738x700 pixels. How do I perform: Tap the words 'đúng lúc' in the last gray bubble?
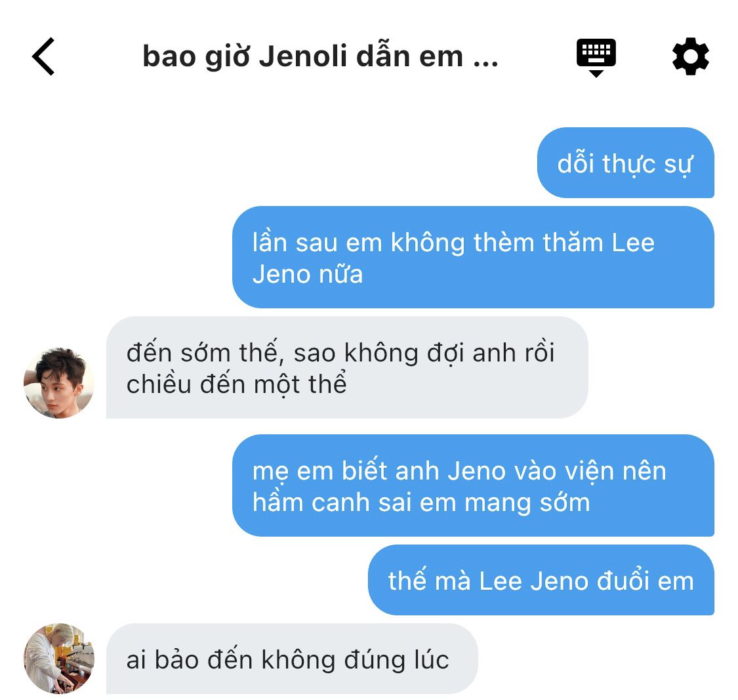[x=396, y=659]
